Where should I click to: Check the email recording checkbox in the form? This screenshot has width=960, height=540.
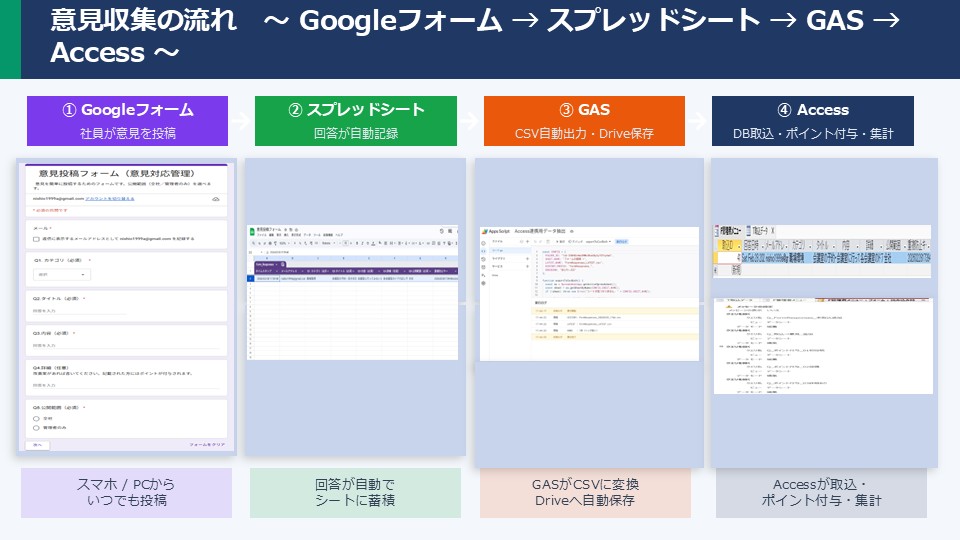[x=36, y=240]
